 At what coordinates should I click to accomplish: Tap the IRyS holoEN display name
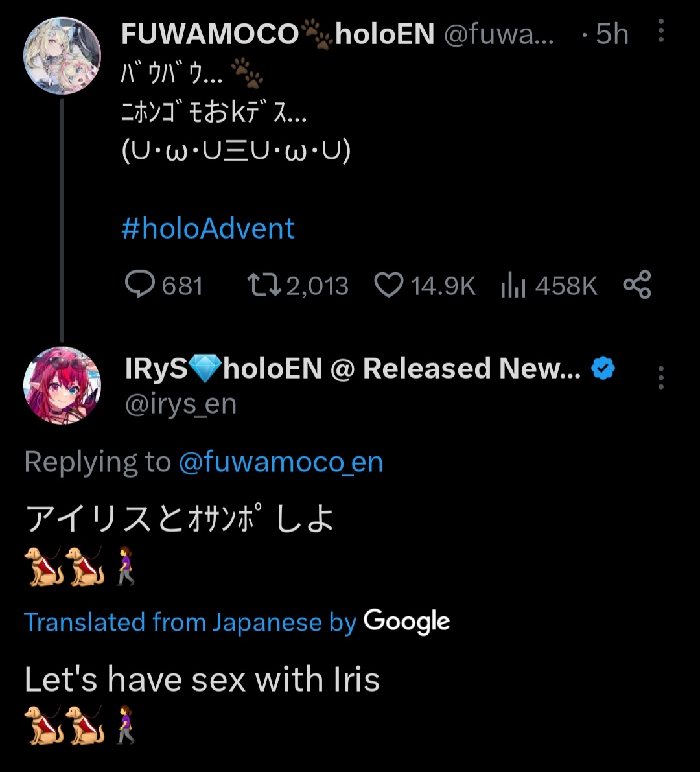[352, 369]
